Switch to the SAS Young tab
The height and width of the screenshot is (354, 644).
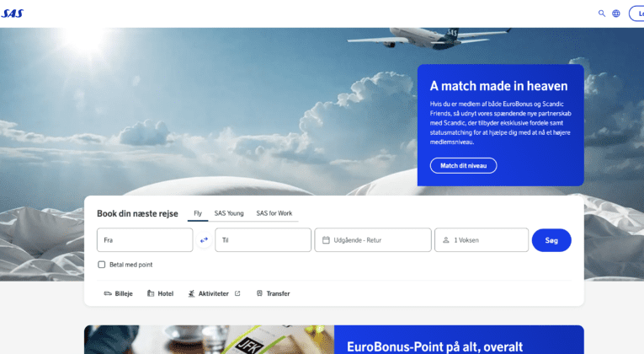point(229,213)
